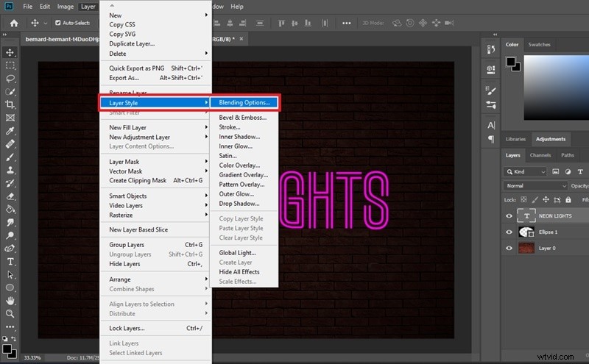Expand the New Fill Layer submenu

155,128
